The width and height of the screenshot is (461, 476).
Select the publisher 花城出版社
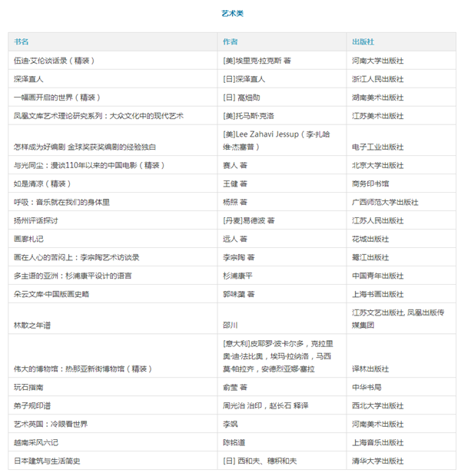[x=370, y=240]
